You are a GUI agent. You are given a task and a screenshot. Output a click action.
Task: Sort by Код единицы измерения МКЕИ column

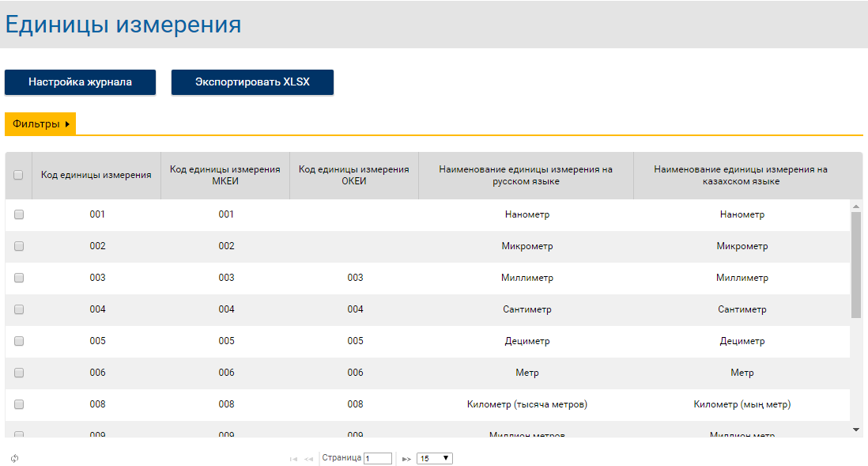pos(225,176)
